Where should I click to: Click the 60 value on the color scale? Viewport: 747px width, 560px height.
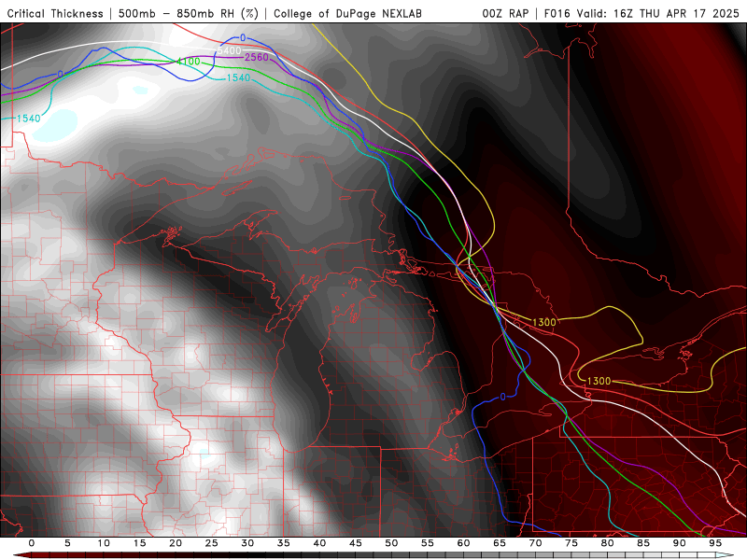[463, 543]
